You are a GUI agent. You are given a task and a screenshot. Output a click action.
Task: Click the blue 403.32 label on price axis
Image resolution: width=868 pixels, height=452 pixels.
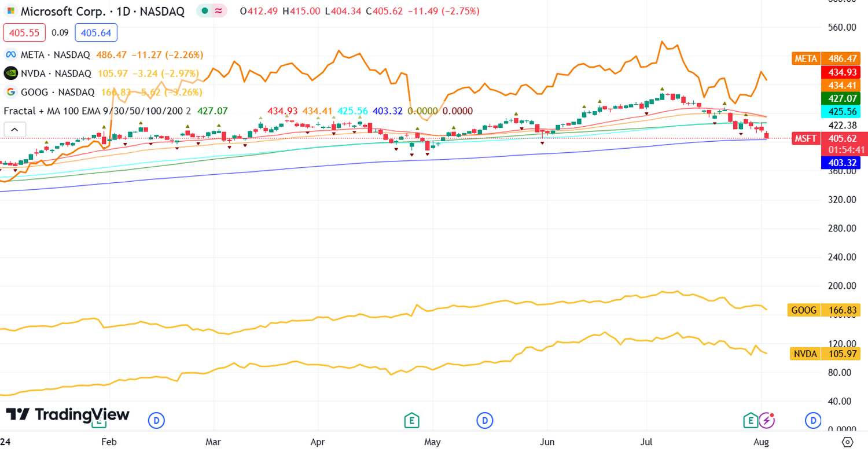(841, 163)
